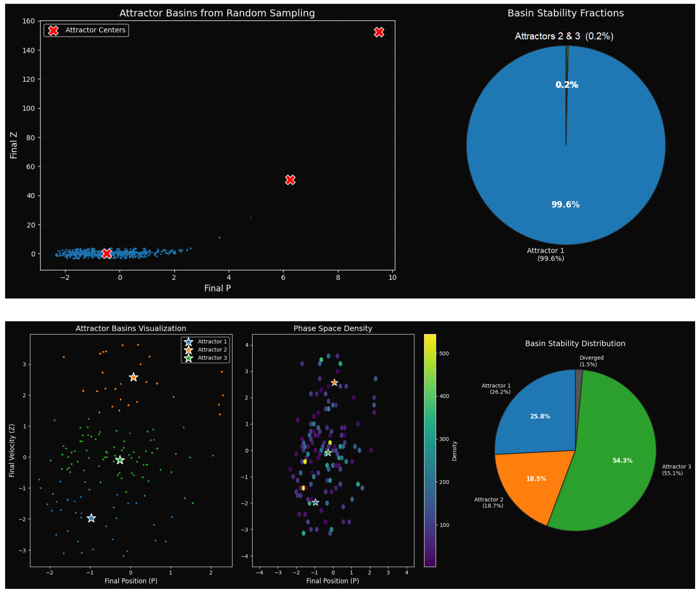This screenshot has width=700, height=594.
Task: Click the 'Attractors 2 & 3 (0.2%)' label
Action: 564,36
